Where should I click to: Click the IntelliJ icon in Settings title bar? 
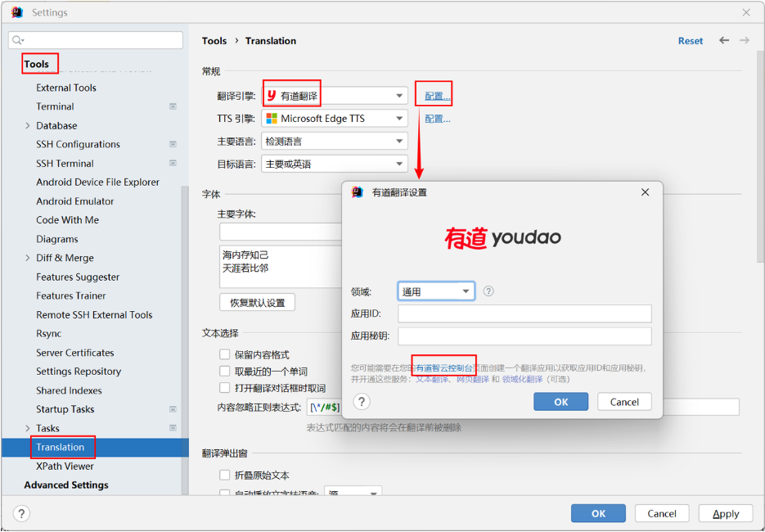pos(16,12)
